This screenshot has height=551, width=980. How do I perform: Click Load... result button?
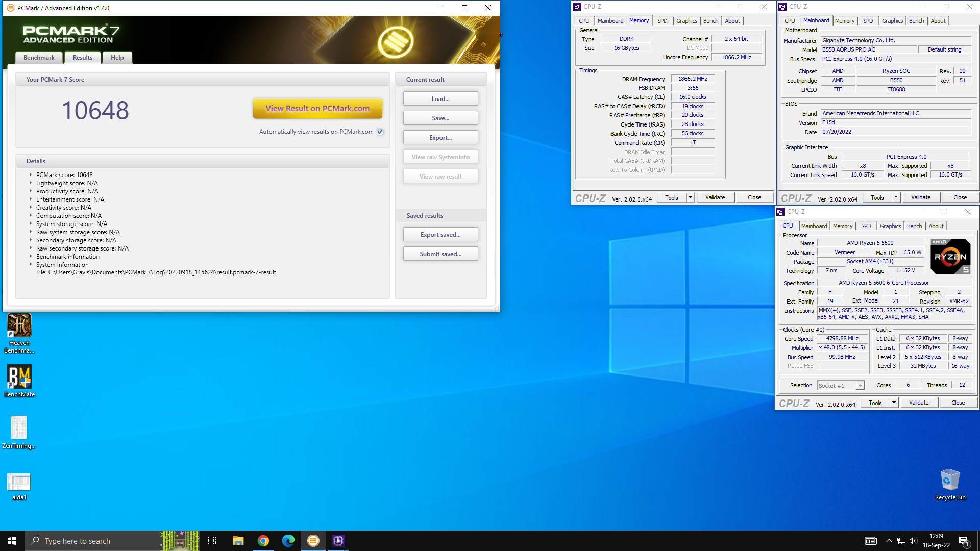[x=440, y=99]
